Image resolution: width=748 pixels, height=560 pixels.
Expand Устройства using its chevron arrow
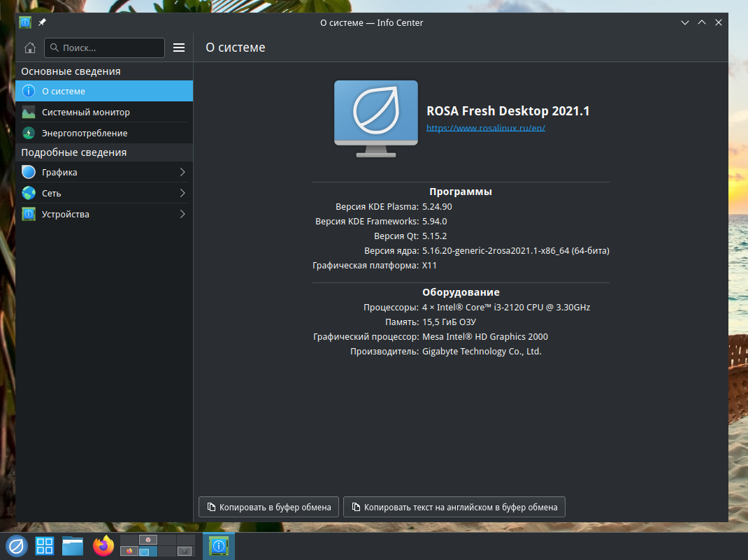(x=182, y=214)
